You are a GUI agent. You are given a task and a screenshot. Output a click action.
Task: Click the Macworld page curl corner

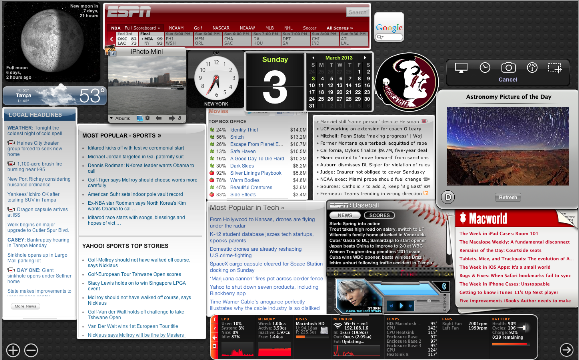click(566, 219)
